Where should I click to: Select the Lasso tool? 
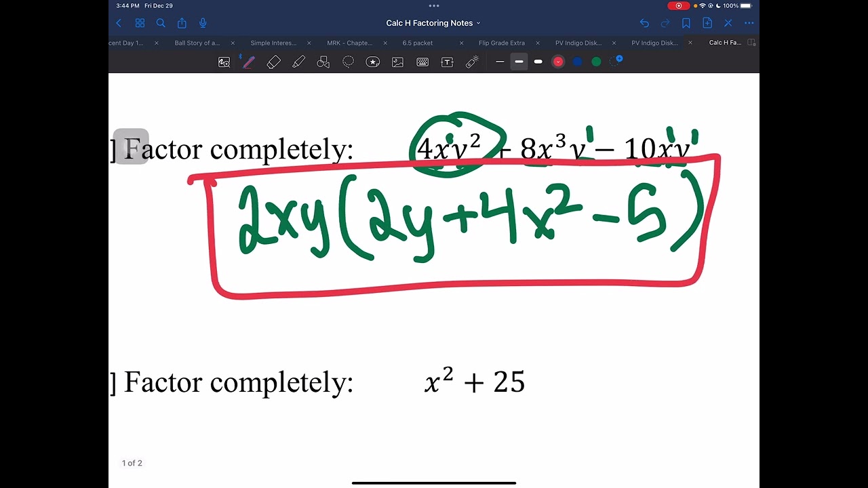[348, 62]
